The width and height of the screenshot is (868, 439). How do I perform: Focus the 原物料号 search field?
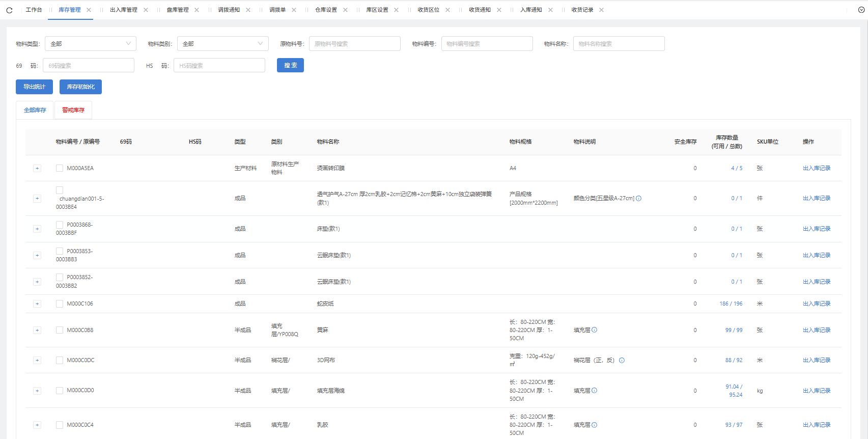(x=355, y=44)
